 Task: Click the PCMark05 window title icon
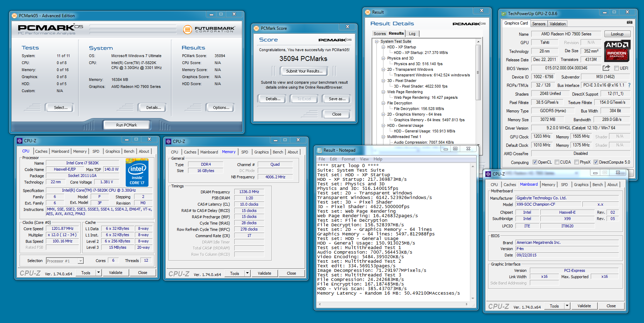(14, 16)
